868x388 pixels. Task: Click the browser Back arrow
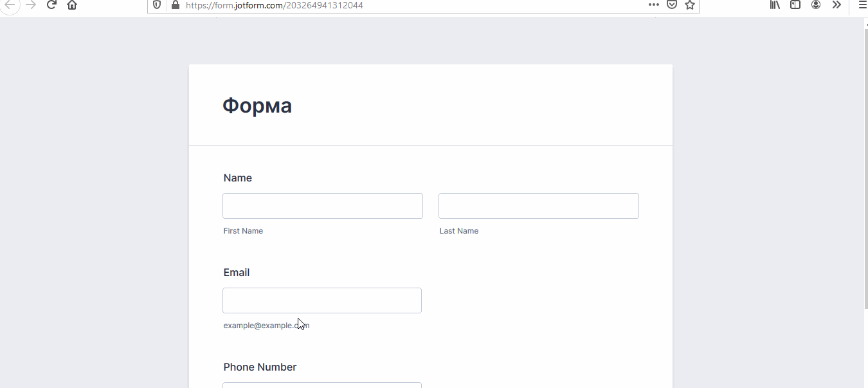10,5
